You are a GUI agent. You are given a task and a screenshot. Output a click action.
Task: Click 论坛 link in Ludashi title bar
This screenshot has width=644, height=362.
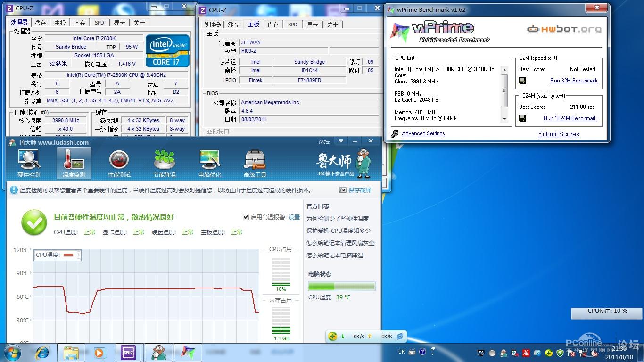pyautogui.click(x=324, y=141)
